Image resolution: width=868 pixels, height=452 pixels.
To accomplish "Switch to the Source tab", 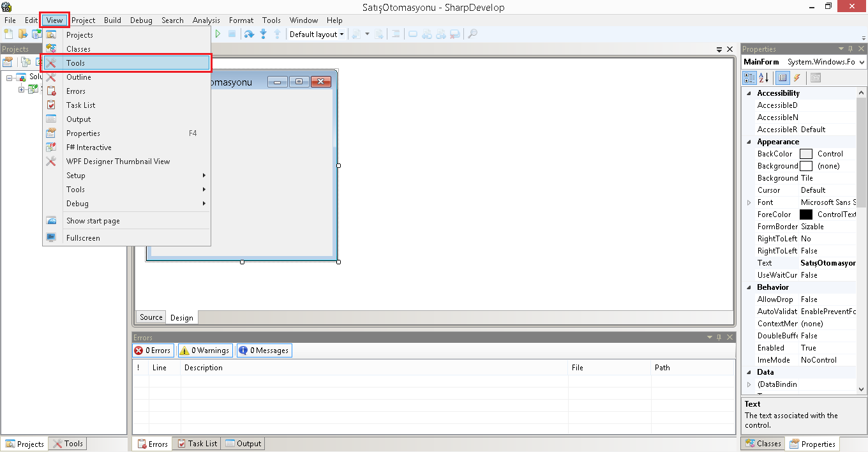I will [151, 317].
